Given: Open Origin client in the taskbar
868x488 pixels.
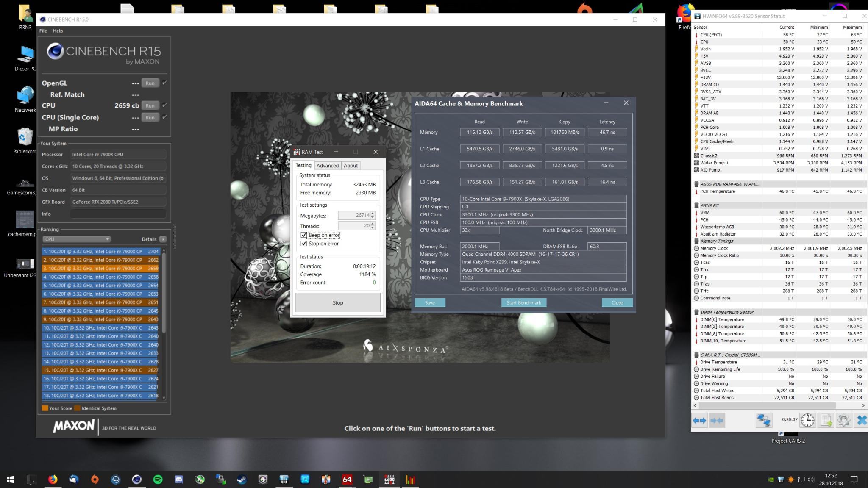Looking at the screenshot, I should click(95, 480).
